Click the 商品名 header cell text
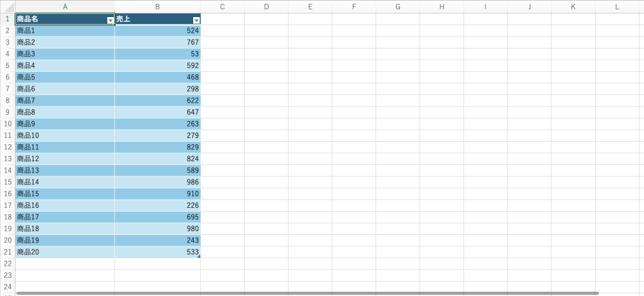644x296 pixels. 28,19
